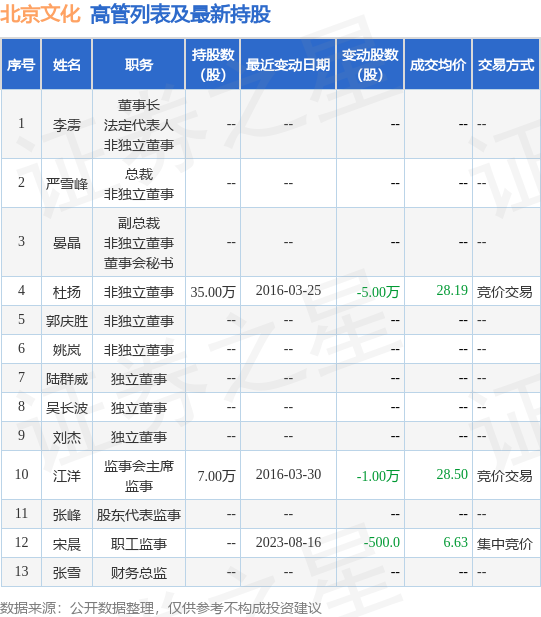The width and height of the screenshot is (541, 617).
Task: Click the name 宋晨
Action: [67, 544]
